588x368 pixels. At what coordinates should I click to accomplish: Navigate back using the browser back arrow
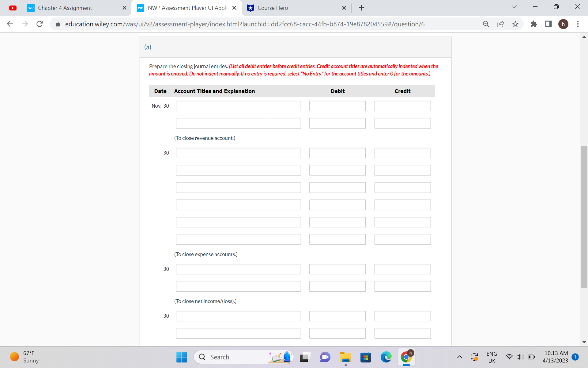tap(10, 24)
